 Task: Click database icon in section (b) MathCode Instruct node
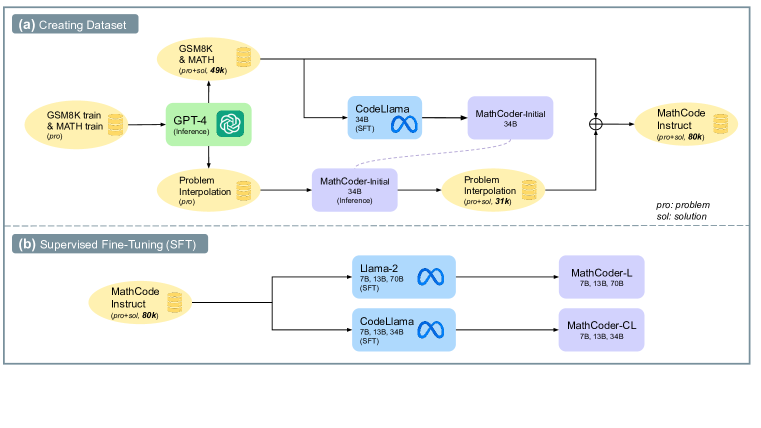click(x=175, y=302)
